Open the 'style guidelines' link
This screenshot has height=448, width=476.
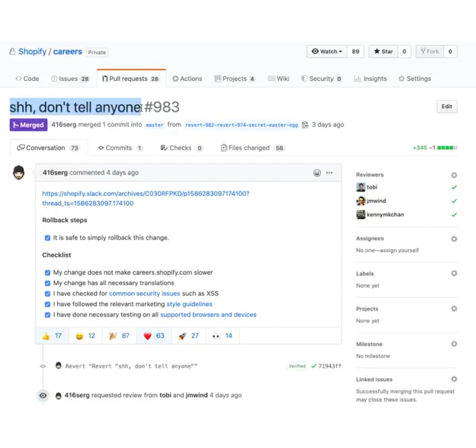coord(189,304)
